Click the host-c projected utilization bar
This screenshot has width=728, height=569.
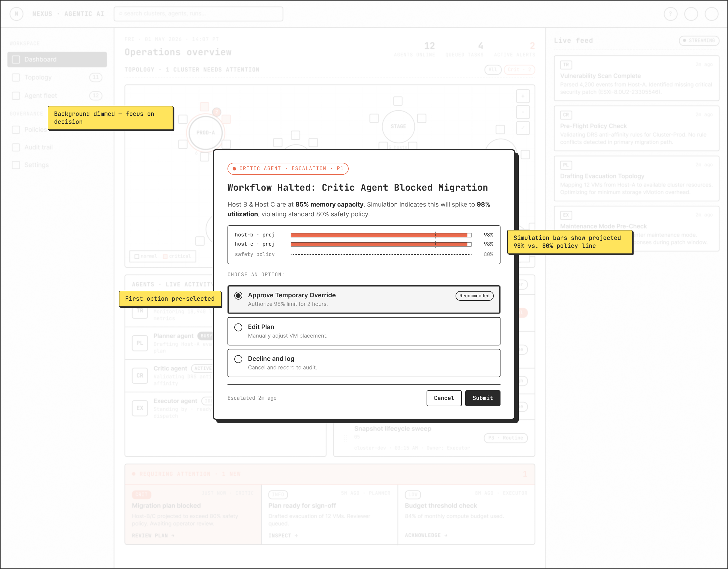(381, 244)
